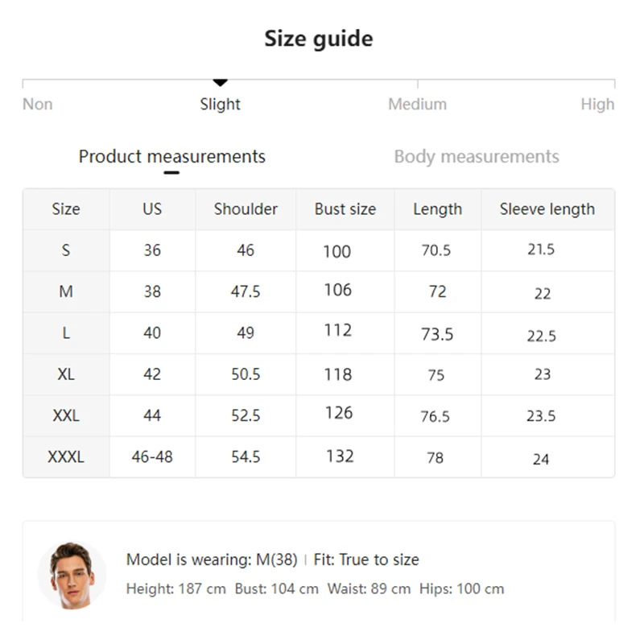Screen dimensions: 644x644
Task: Click the Size guide heading
Action: click(319, 39)
